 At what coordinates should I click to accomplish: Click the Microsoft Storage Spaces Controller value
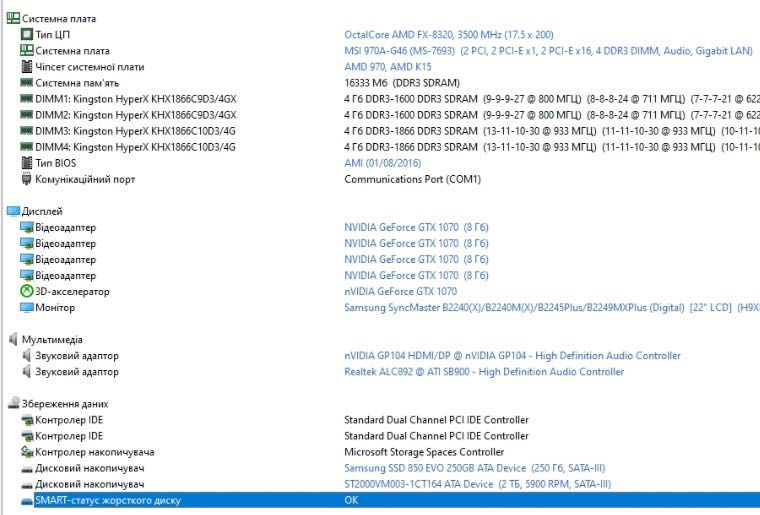click(x=424, y=452)
